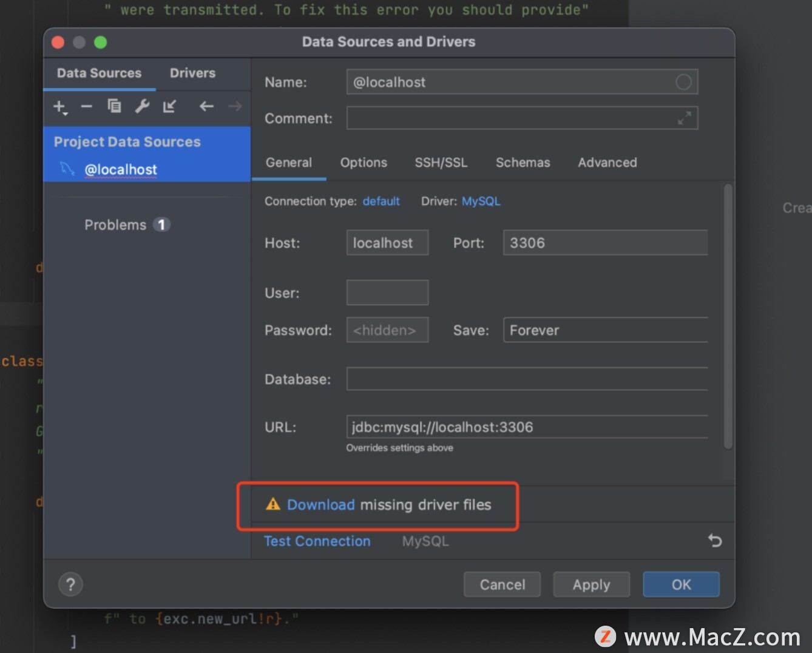Click the Project Data Sources header

[127, 142]
